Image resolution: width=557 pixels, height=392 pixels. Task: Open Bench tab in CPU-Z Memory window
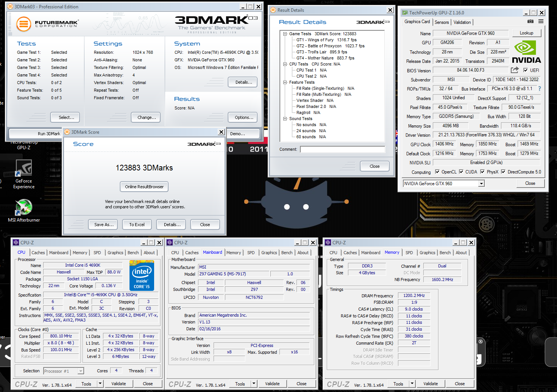445,253
